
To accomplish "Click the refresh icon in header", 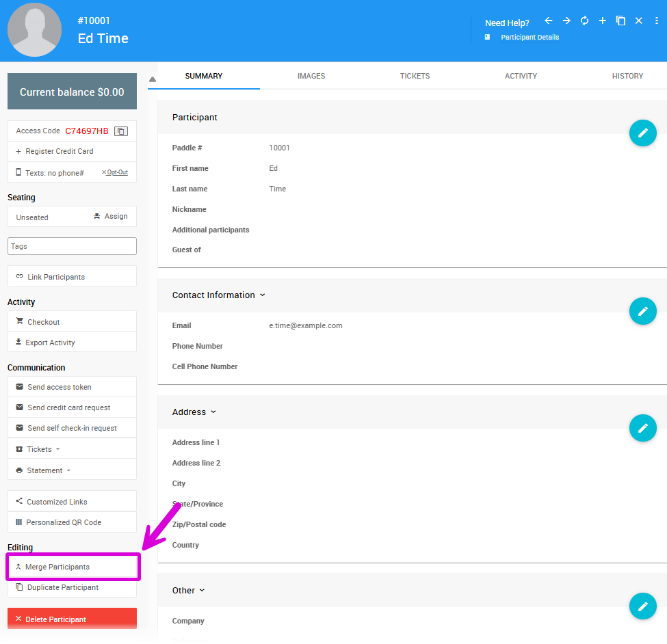I will pos(584,21).
